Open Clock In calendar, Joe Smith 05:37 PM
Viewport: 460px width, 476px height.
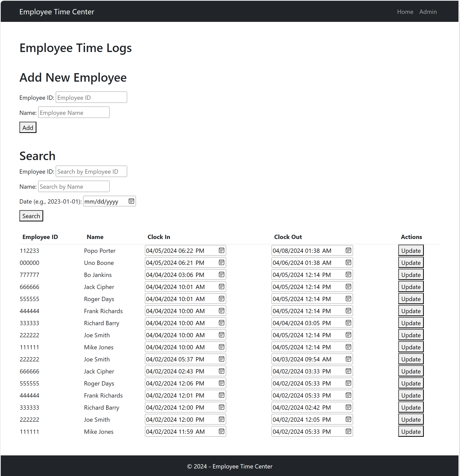(x=222, y=359)
